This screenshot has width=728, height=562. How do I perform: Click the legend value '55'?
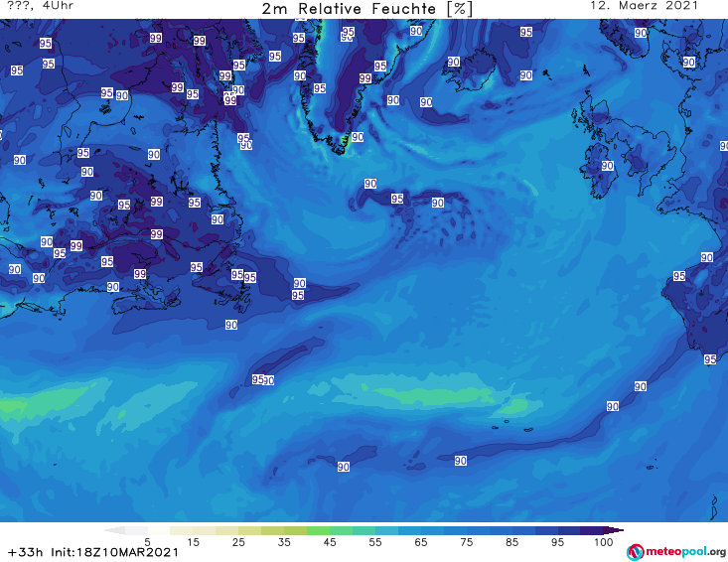click(x=375, y=542)
